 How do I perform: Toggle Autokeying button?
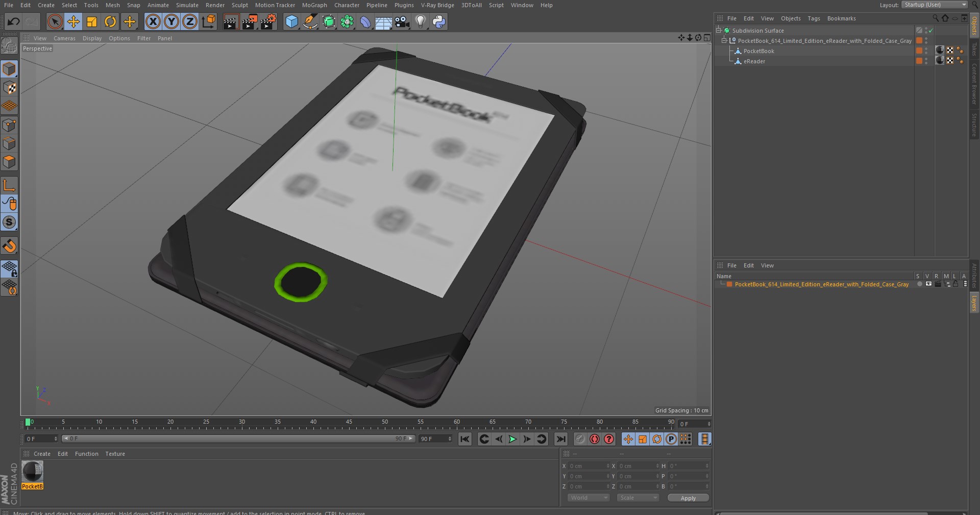594,439
